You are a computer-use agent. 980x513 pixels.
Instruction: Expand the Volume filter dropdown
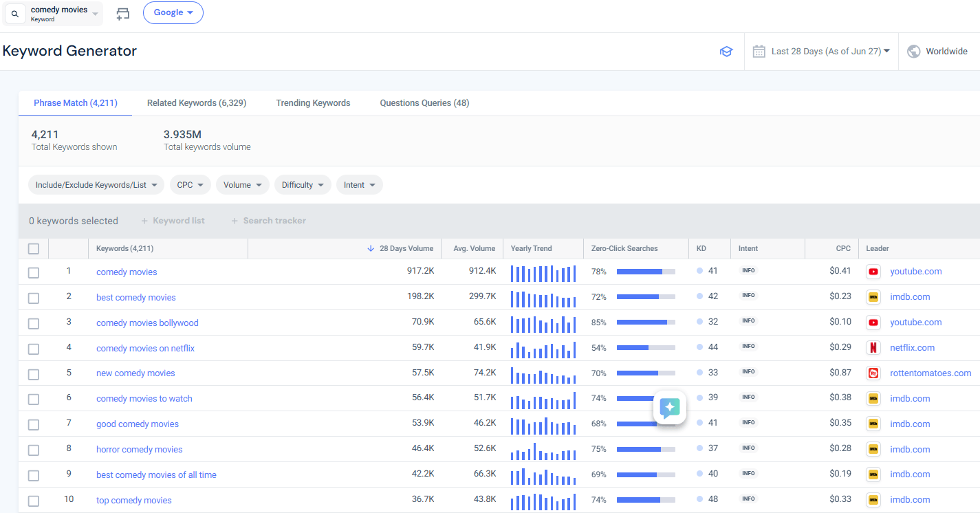tap(243, 185)
